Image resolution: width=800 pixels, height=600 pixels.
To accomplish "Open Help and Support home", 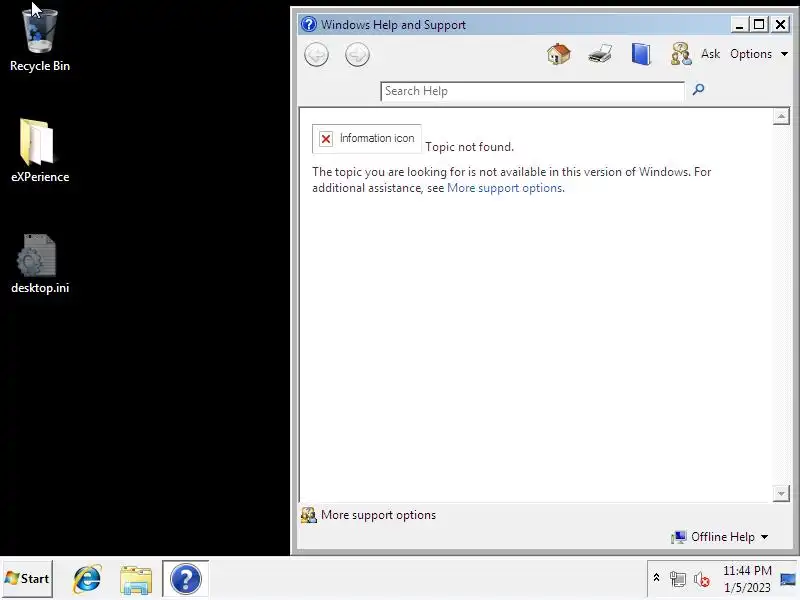I will 559,54.
